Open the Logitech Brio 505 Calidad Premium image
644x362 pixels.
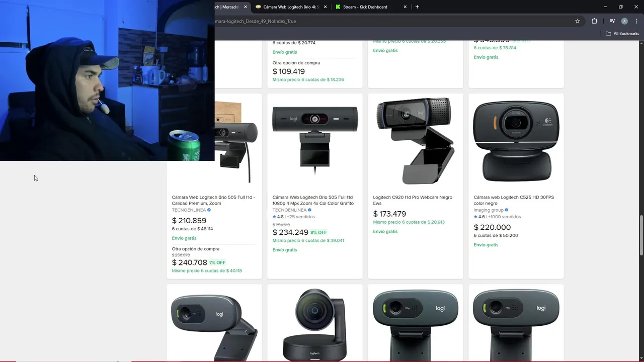click(236, 142)
